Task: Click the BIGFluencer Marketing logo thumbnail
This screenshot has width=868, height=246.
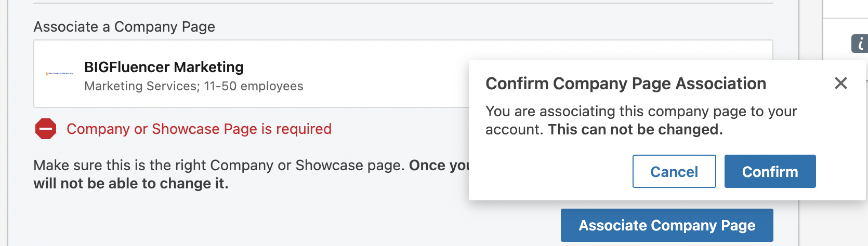Action: click(x=59, y=74)
